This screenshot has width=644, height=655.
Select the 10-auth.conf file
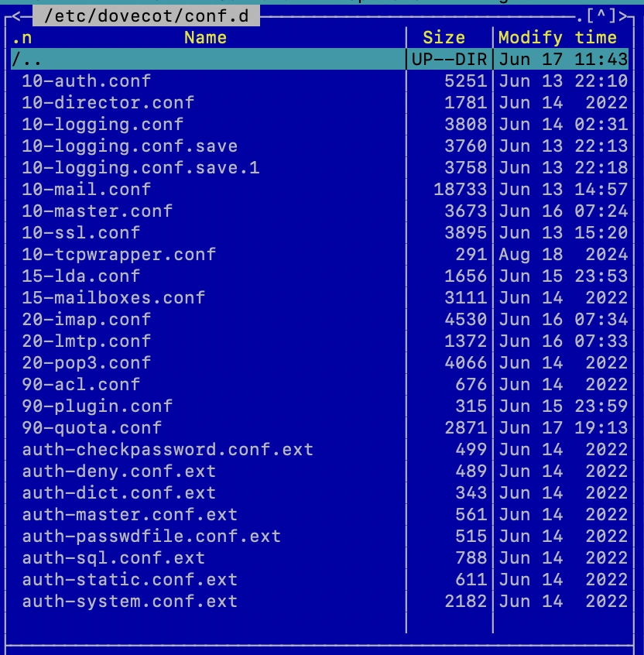pyautogui.click(x=86, y=81)
